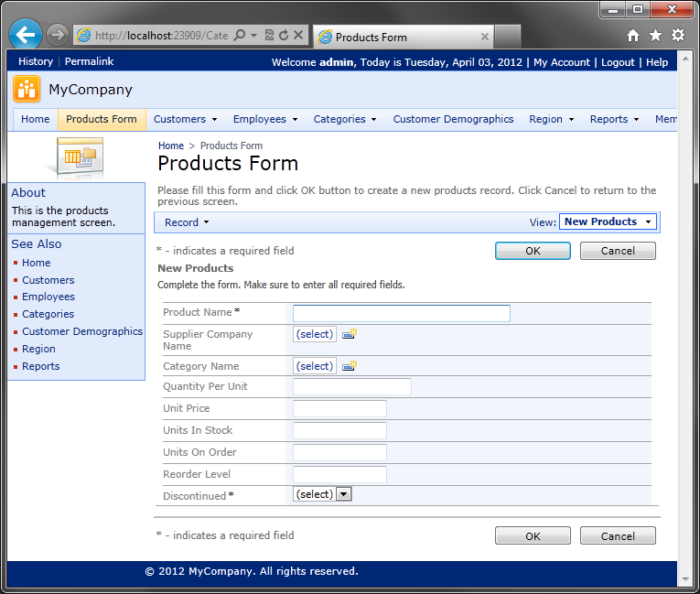700x594 pixels.
Task: Click the Permalink link
Action: pos(89,61)
